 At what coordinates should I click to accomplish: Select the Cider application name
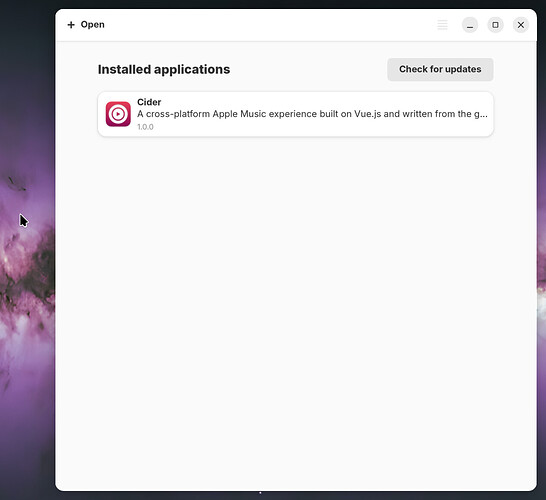pos(149,102)
